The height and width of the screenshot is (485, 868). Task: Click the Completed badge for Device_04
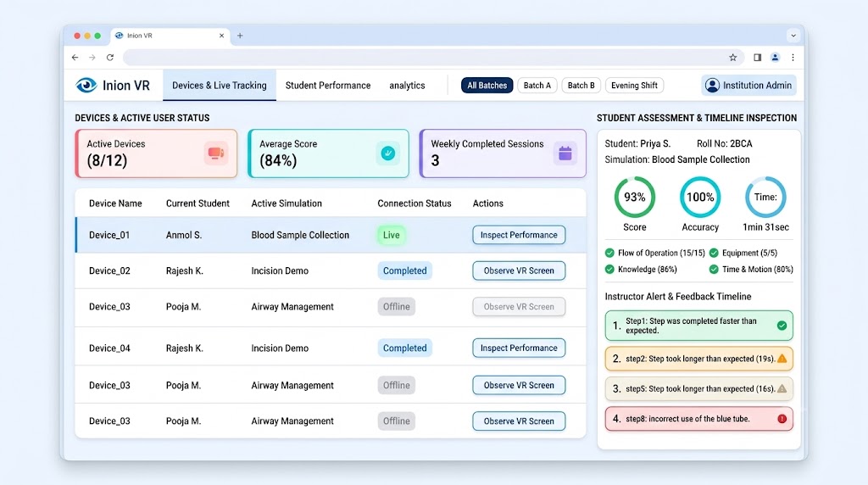tap(404, 348)
